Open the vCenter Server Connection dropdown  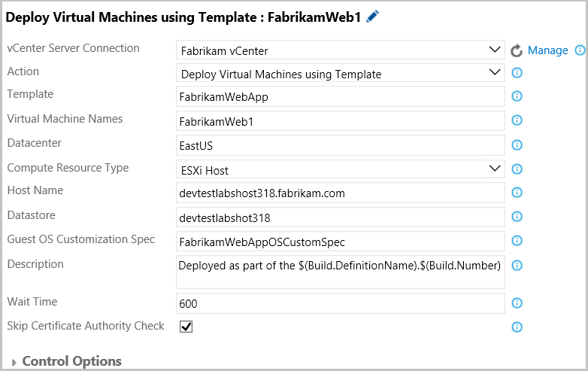(x=340, y=50)
